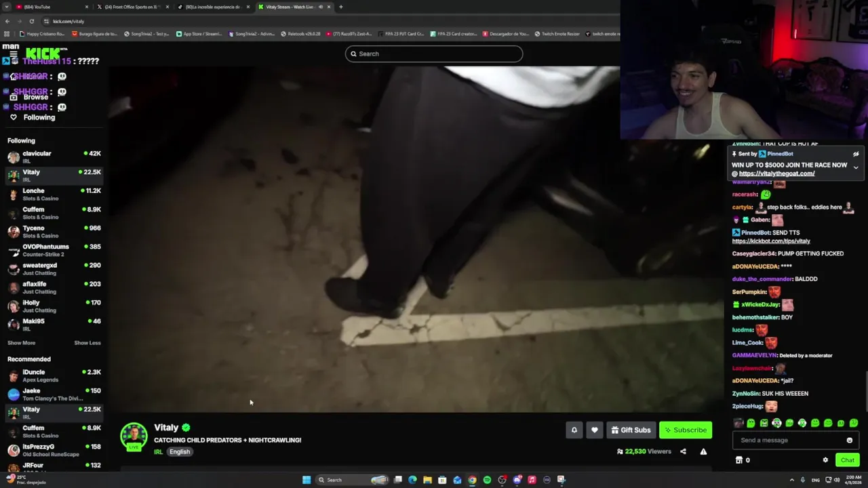868x488 pixels.
Task: Open Jaeke recommended channel
Action: [54, 394]
